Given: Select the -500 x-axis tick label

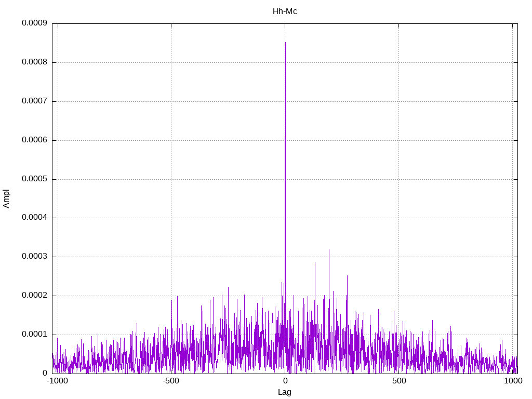Looking at the screenshot, I should point(171,381).
